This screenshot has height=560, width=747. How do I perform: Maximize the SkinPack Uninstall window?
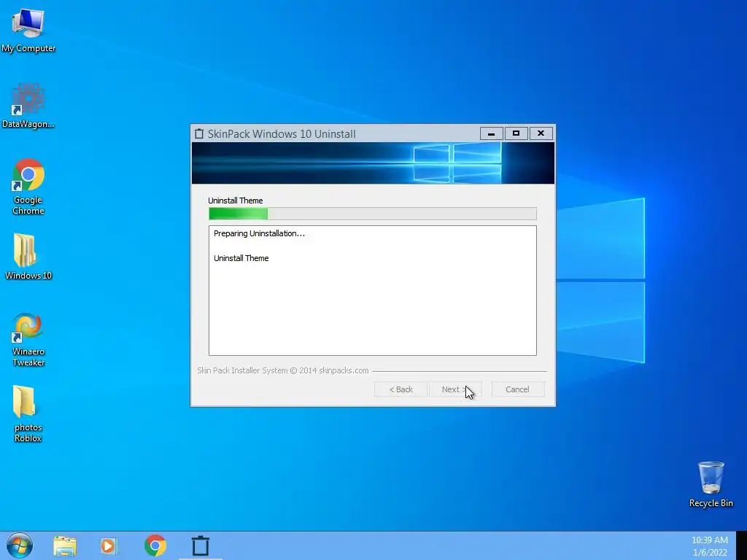516,133
